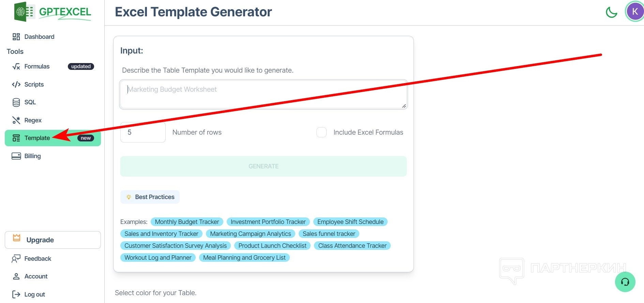Click the headset support chat icon
This screenshot has height=303, width=644.
pyautogui.click(x=625, y=282)
